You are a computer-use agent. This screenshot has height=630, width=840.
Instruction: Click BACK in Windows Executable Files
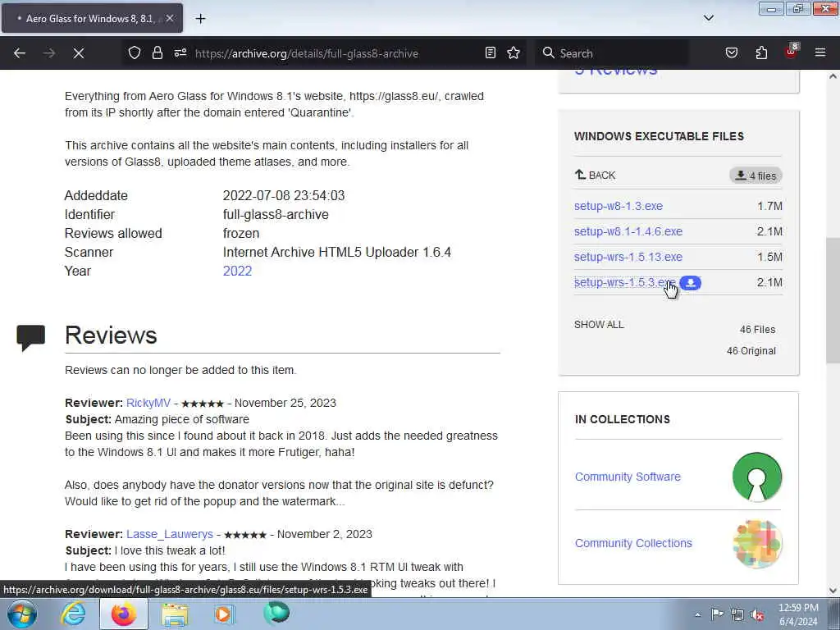pos(596,176)
